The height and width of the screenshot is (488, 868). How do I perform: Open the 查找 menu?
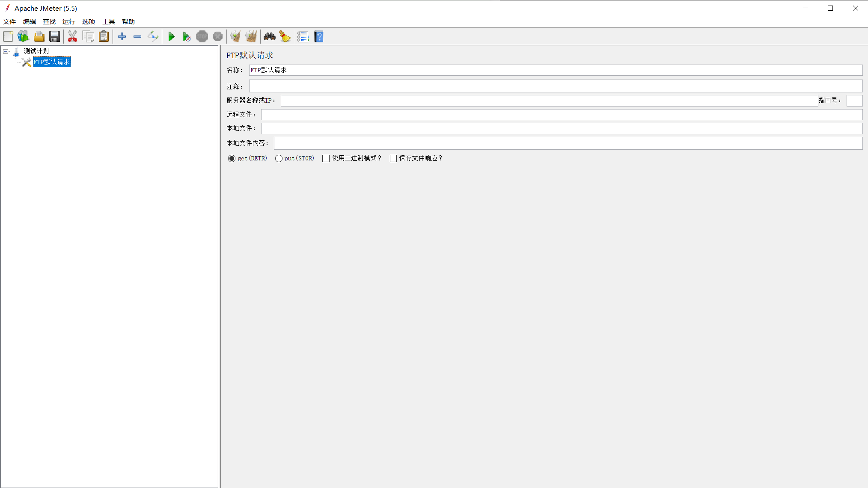point(49,22)
